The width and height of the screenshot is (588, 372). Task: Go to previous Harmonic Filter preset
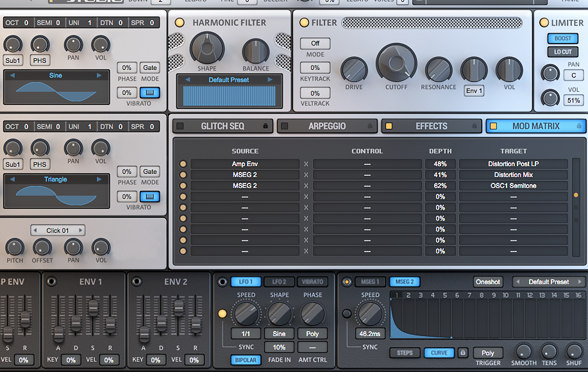tap(188, 80)
